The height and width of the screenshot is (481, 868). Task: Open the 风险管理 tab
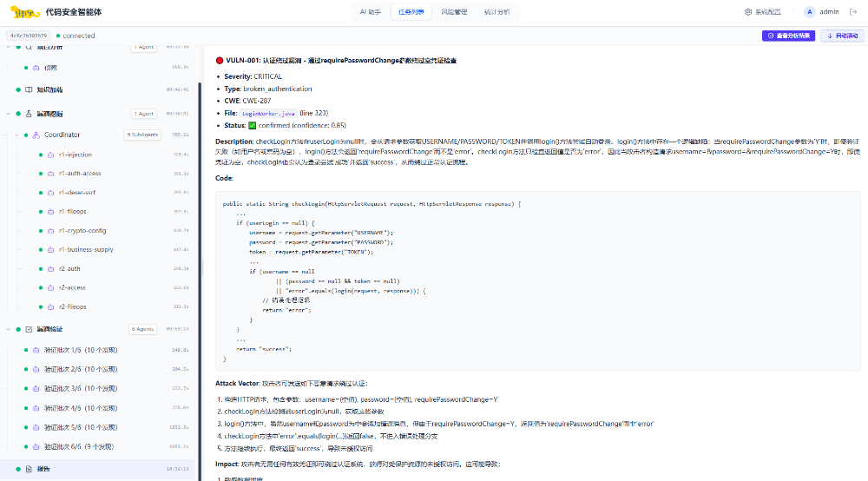454,12
